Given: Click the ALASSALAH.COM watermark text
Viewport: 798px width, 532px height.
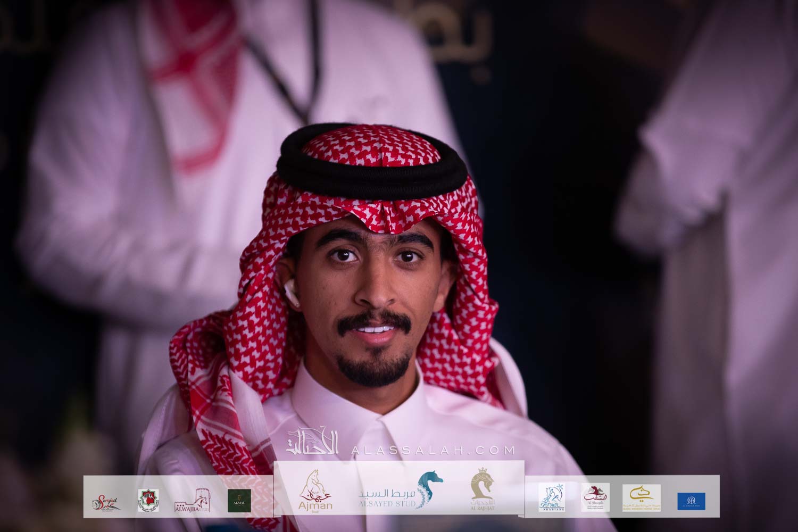Looking at the screenshot, I should [433, 451].
